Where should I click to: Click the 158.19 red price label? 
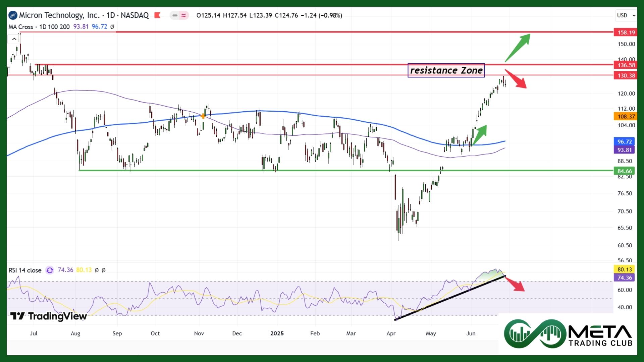(x=626, y=33)
